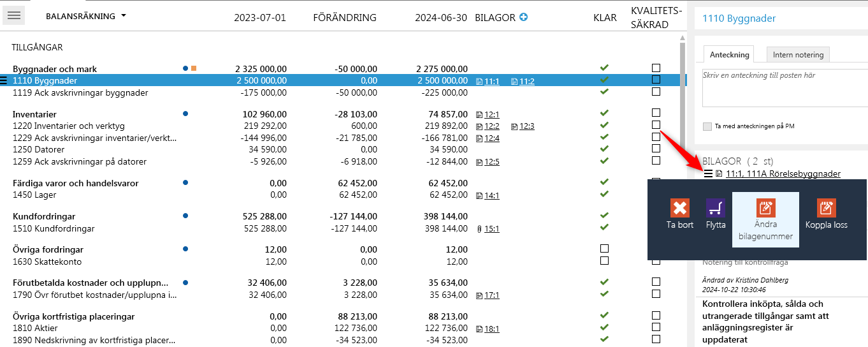Tick Kvalitetssäkrad for 1810 Aktier
The height and width of the screenshot is (347, 868).
click(656, 327)
